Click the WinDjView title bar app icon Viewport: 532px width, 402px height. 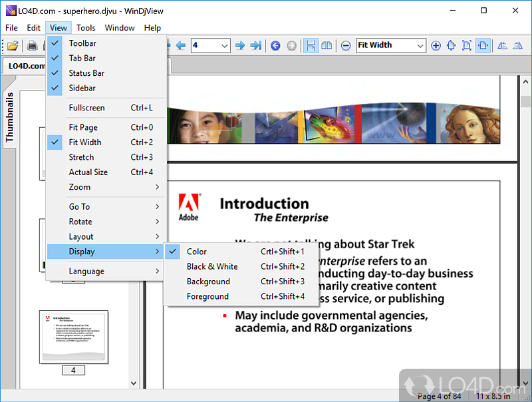pyautogui.click(x=11, y=11)
